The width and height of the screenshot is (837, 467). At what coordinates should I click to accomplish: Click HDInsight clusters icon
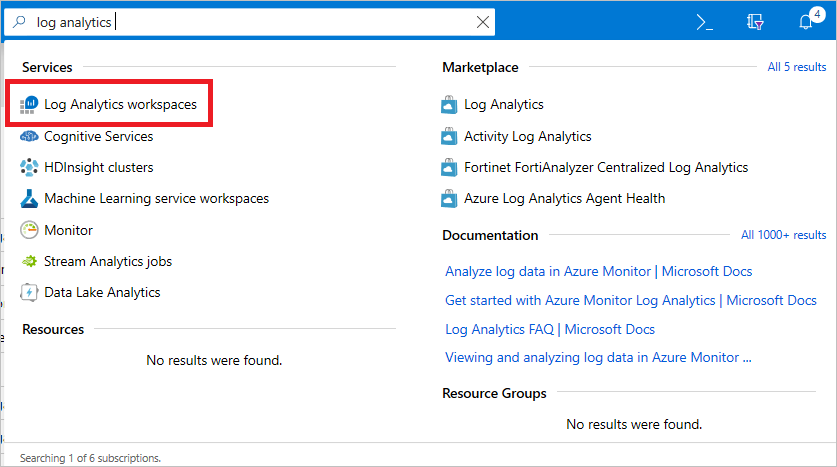tap(29, 168)
